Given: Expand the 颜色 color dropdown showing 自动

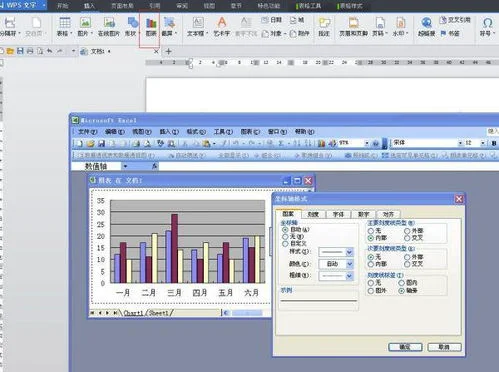Looking at the screenshot, I should (x=336, y=264).
